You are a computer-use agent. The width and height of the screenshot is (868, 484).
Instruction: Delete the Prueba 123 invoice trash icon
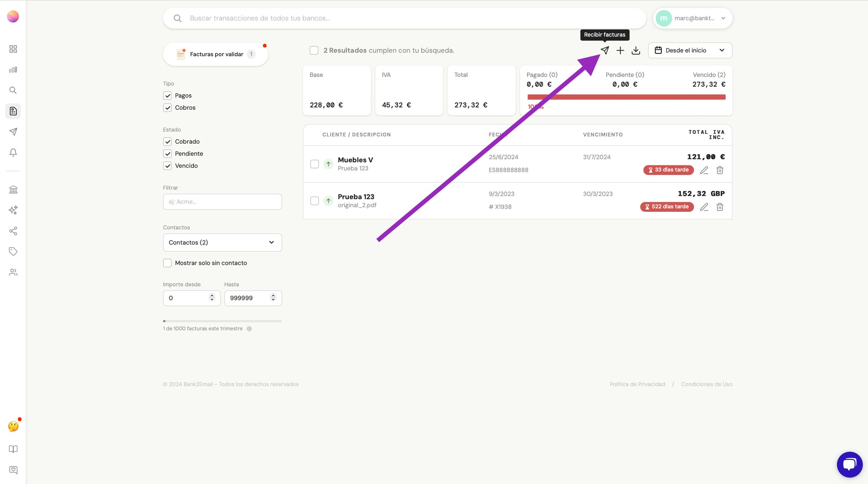pyautogui.click(x=720, y=207)
